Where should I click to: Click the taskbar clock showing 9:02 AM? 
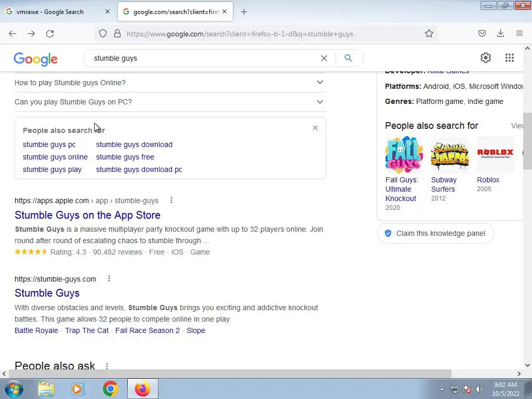pyautogui.click(x=506, y=389)
